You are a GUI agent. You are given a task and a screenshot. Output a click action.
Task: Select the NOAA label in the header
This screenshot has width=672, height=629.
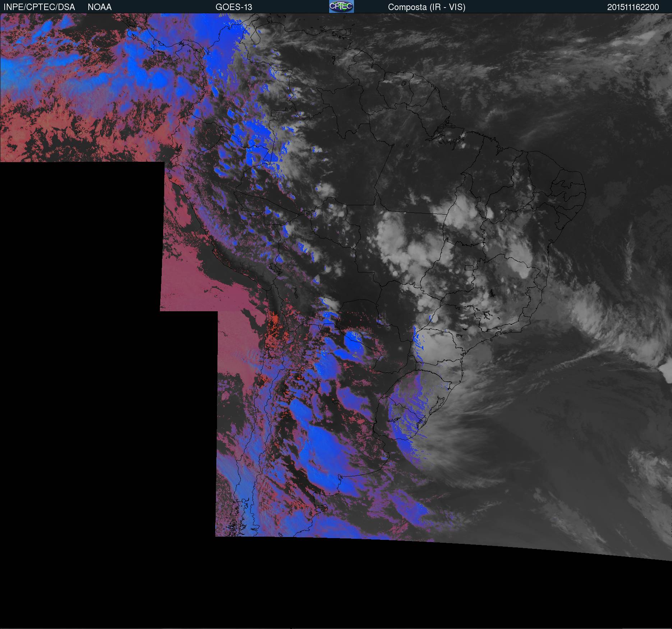100,7
